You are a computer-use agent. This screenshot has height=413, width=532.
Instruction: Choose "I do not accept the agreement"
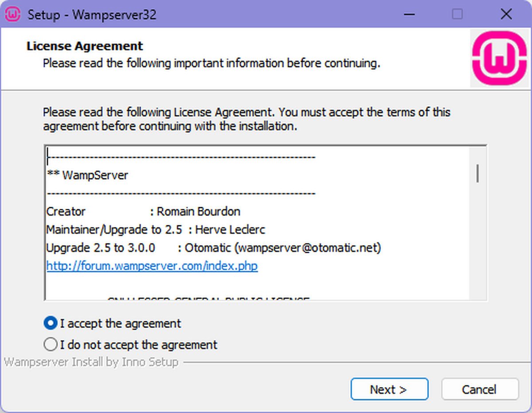click(51, 345)
